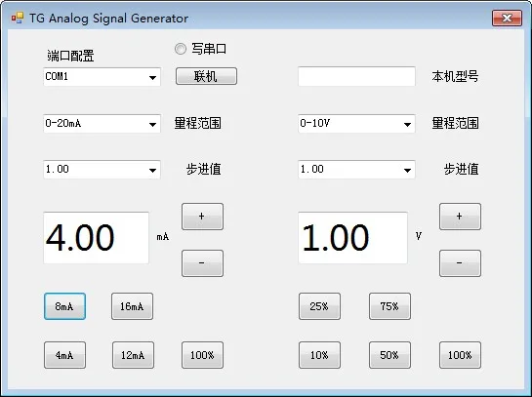532x397 pixels.
Task: Click the V unit label
Action: click(419, 236)
